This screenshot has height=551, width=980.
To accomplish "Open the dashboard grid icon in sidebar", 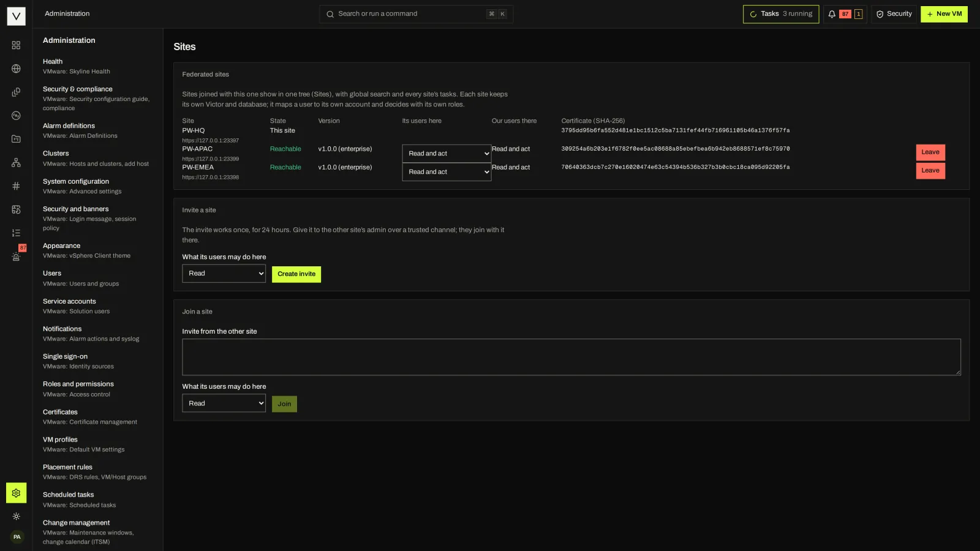I will [16, 45].
